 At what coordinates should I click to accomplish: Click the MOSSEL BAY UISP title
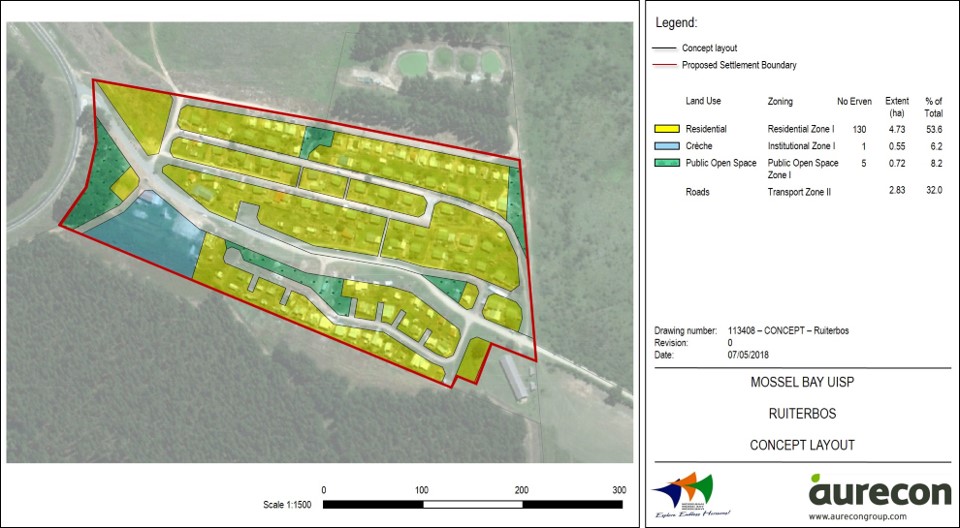[x=802, y=382]
